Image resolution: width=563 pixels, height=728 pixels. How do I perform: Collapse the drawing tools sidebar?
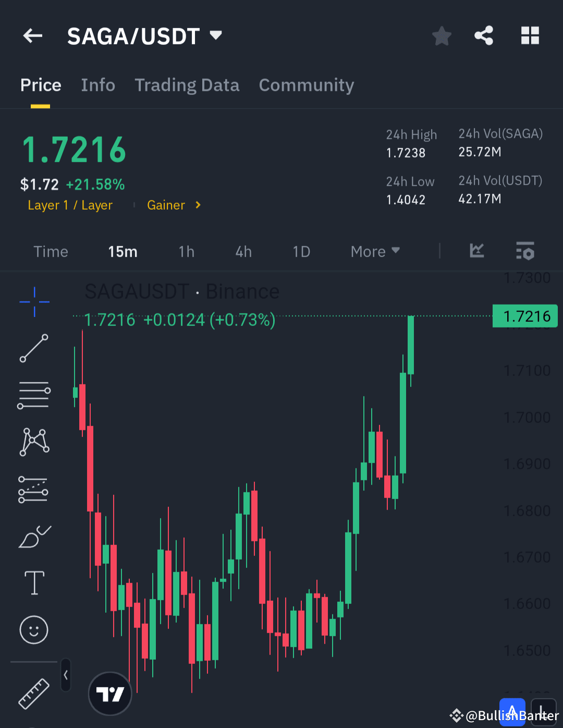coord(66,674)
